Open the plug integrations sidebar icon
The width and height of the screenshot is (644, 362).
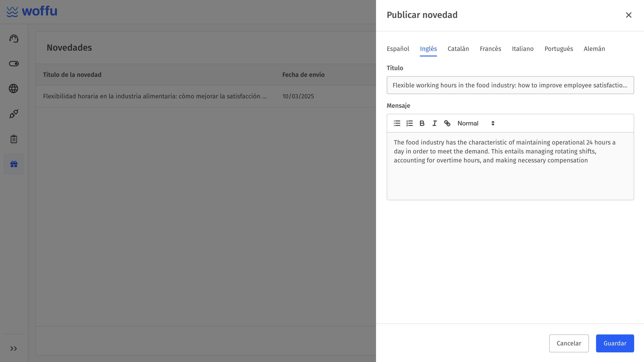(14, 114)
